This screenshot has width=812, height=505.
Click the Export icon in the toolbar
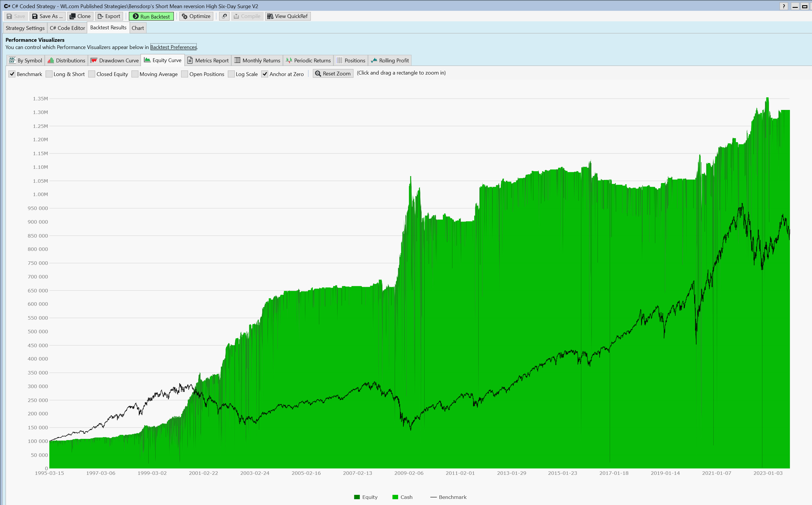(x=100, y=16)
